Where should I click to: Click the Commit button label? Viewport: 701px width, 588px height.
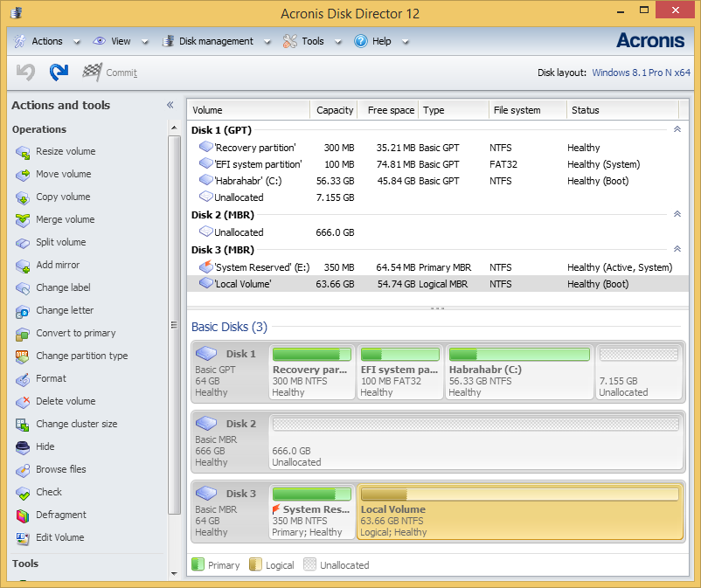coord(121,73)
